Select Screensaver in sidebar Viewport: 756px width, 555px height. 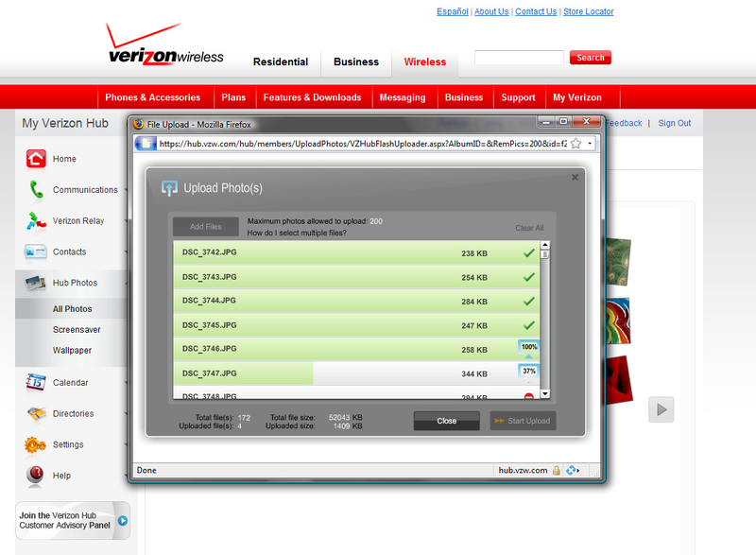(x=77, y=330)
